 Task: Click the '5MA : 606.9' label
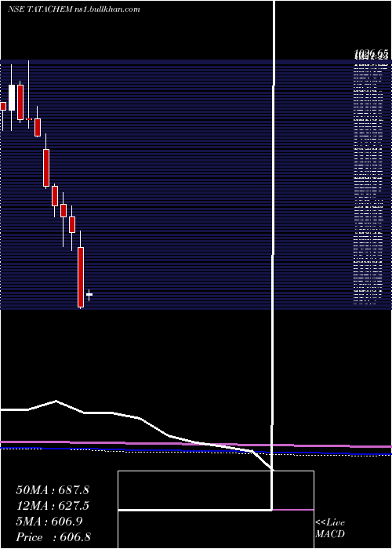[x=49, y=522]
